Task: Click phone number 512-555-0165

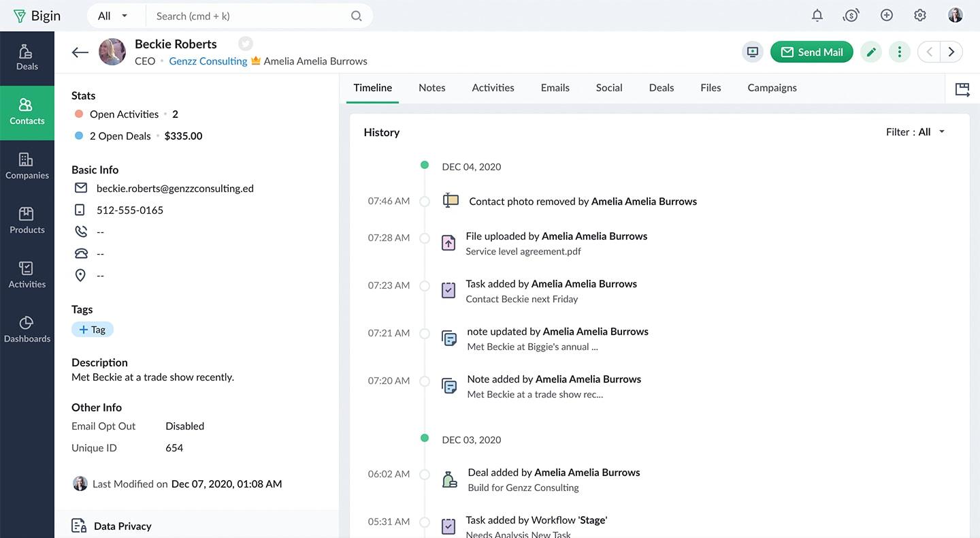Action: pyautogui.click(x=130, y=210)
